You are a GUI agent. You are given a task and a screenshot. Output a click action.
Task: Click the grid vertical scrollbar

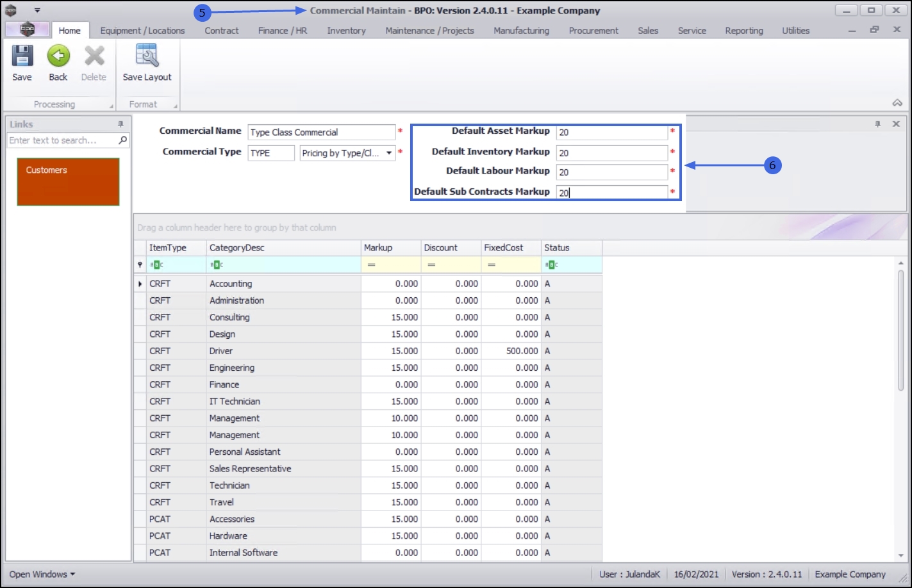tap(900, 330)
